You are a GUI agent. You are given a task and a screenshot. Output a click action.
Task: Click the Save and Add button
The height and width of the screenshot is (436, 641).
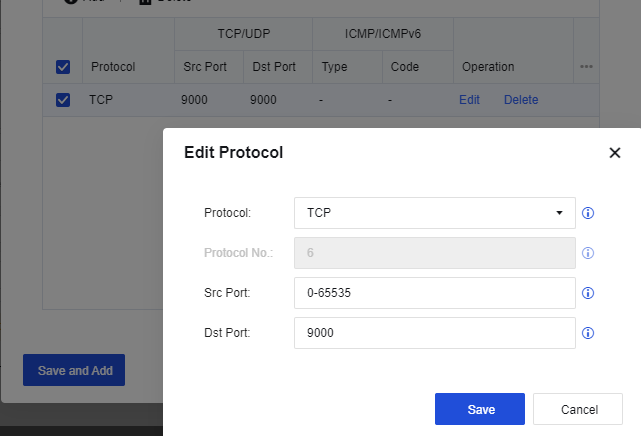74,370
